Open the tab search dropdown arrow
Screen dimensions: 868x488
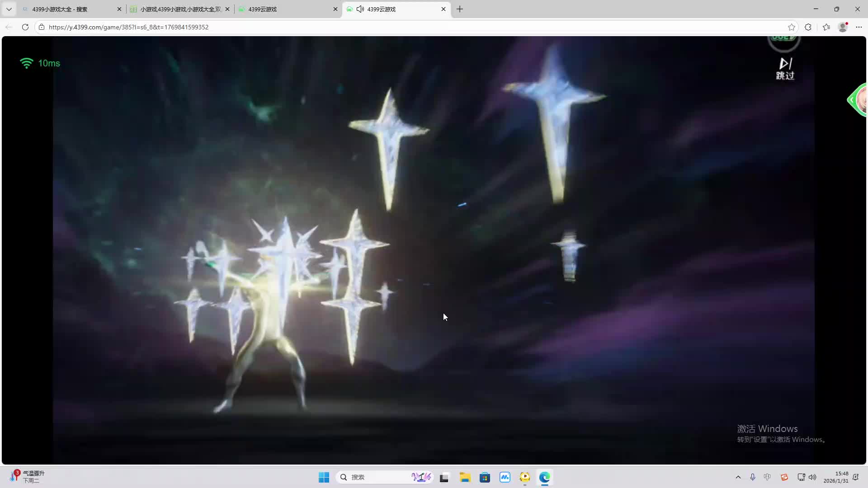point(9,9)
